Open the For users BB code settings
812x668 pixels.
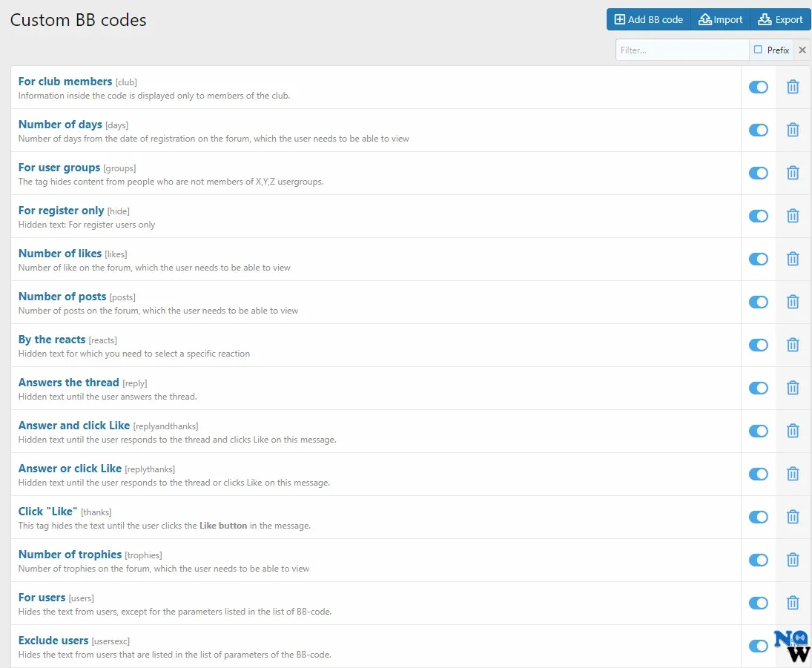[x=42, y=597]
